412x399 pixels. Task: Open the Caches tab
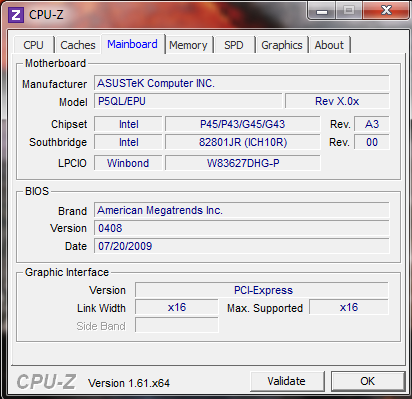tap(78, 45)
